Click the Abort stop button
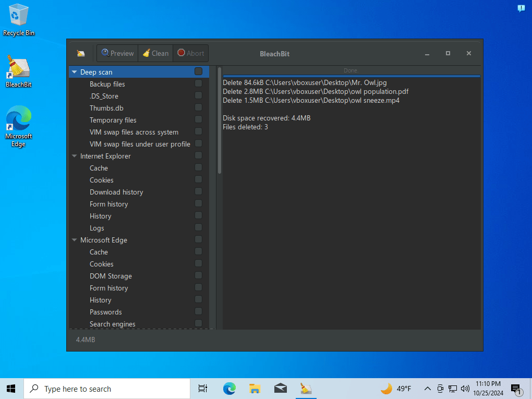Screen dimensions: 532x399 coord(190,53)
